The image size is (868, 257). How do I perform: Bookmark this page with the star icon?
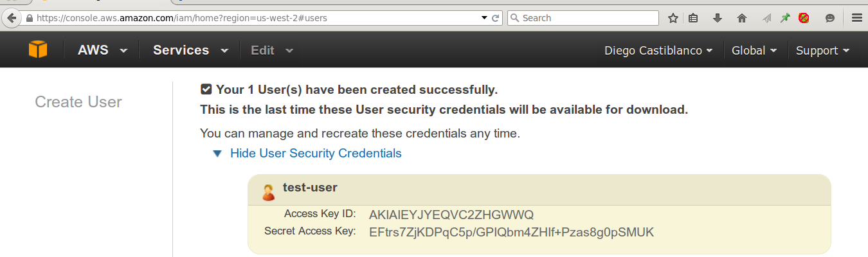coord(673,18)
